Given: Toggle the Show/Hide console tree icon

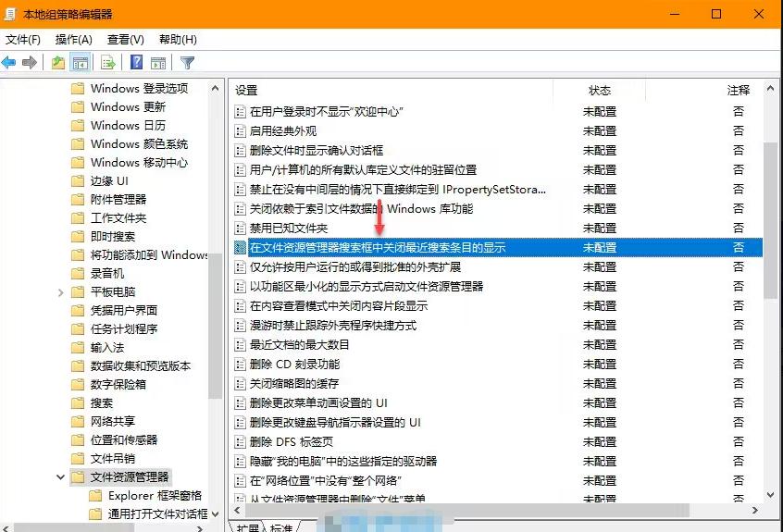Looking at the screenshot, I should pyautogui.click(x=80, y=62).
